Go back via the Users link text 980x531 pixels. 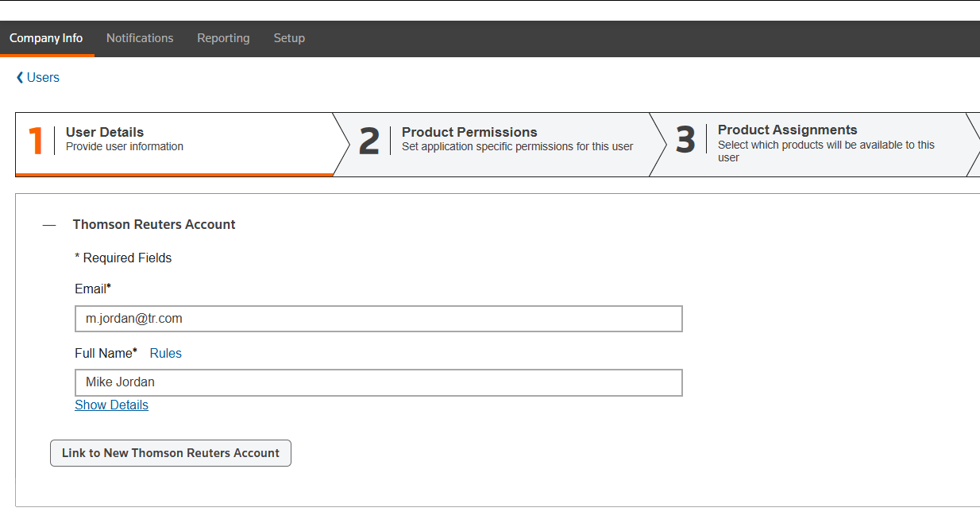click(43, 78)
